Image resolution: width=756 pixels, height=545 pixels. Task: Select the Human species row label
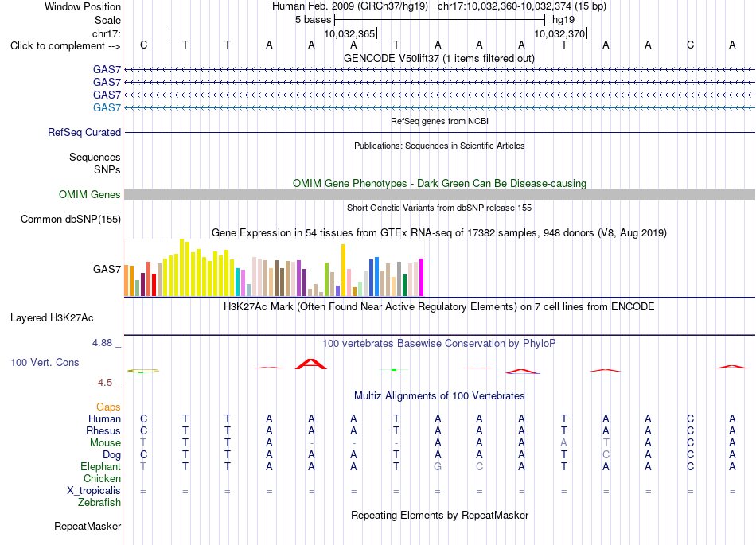click(104, 418)
